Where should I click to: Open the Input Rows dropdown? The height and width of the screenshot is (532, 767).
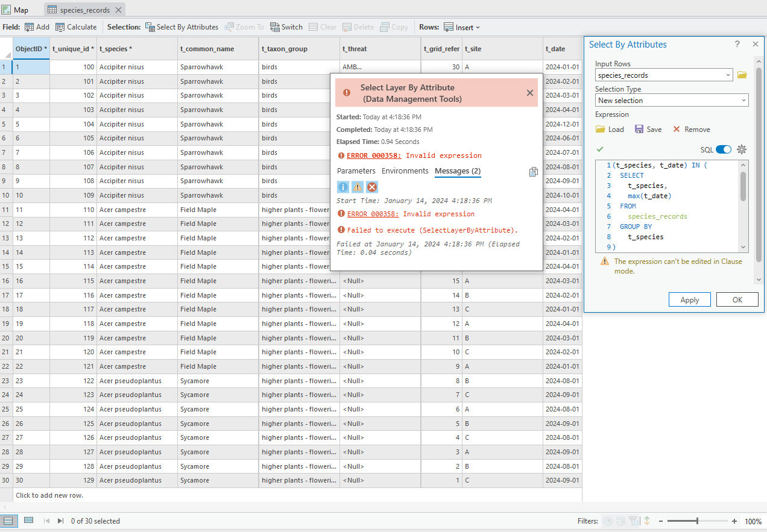coord(728,75)
